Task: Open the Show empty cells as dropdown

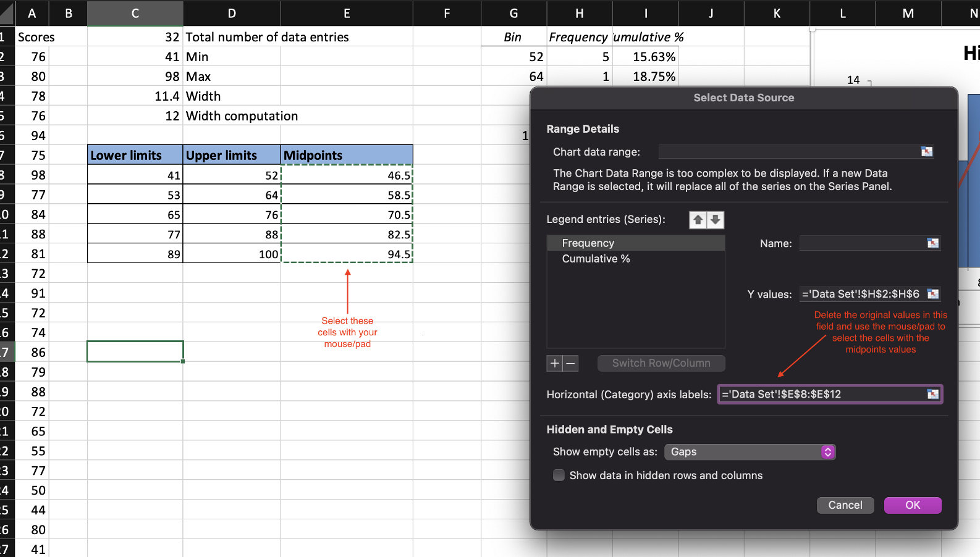Action: [x=750, y=452]
